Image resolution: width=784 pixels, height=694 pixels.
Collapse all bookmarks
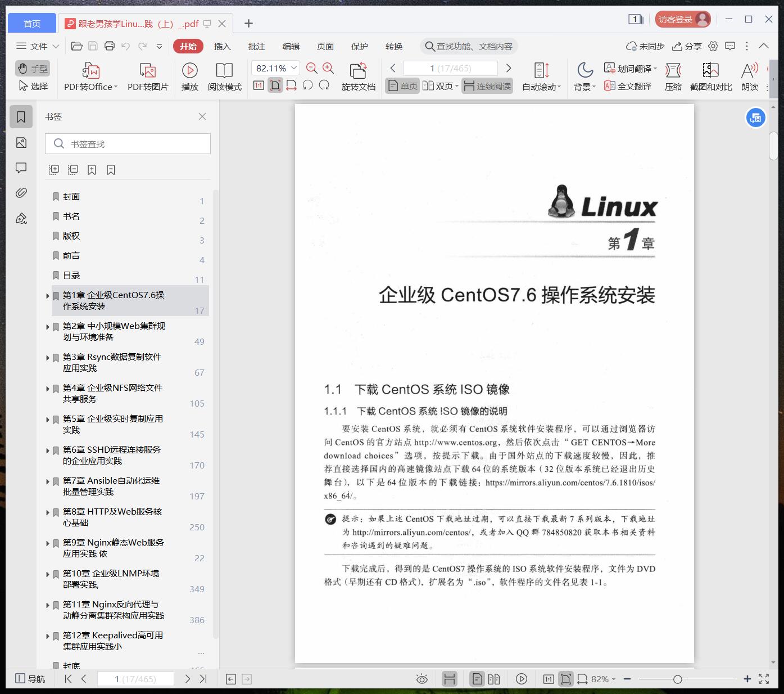[73, 169]
